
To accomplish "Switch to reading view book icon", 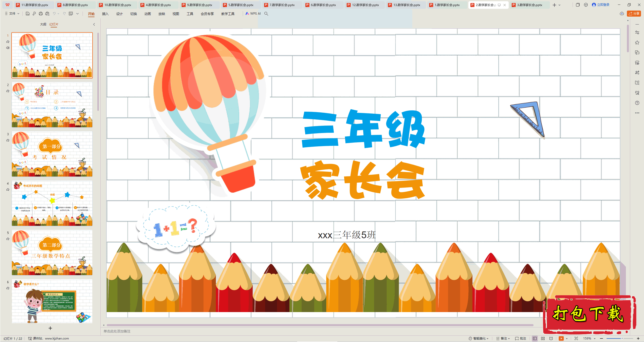I will click(551, 338).
